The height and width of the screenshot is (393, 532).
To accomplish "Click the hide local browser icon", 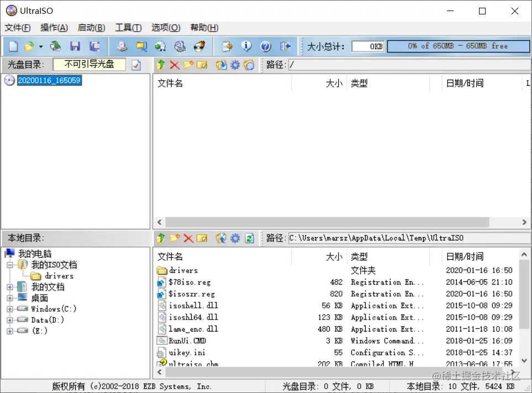I will (249, 65).
